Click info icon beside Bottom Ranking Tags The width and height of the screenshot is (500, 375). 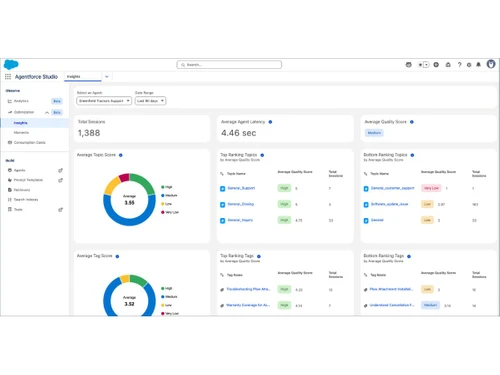point(409,256)
